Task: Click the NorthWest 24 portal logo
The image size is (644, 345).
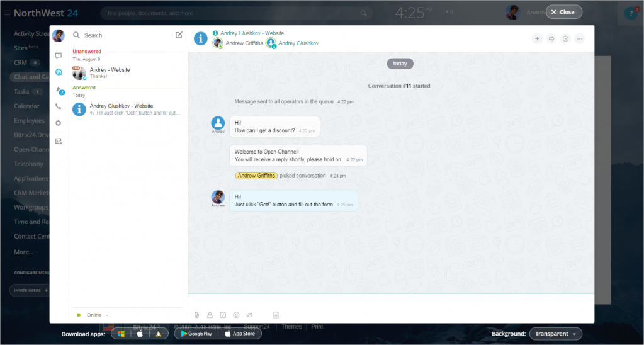Action: tap(46, 13)
